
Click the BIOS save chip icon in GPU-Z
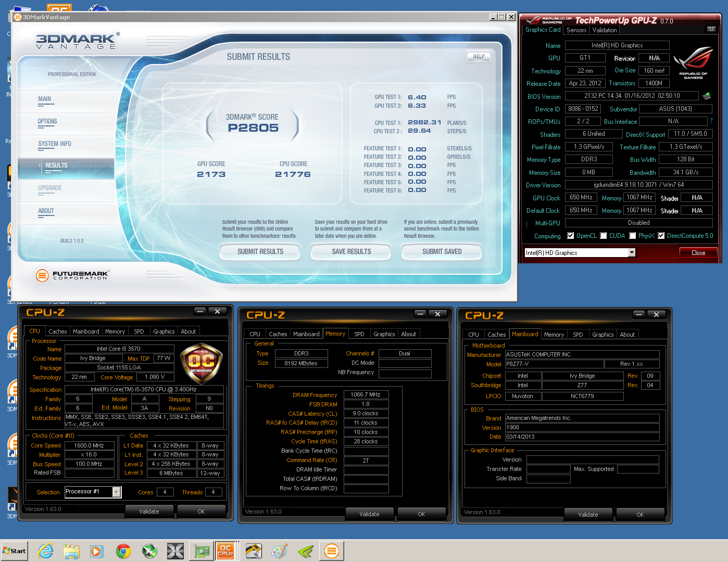pyautogui.click(x=707, y=96)
